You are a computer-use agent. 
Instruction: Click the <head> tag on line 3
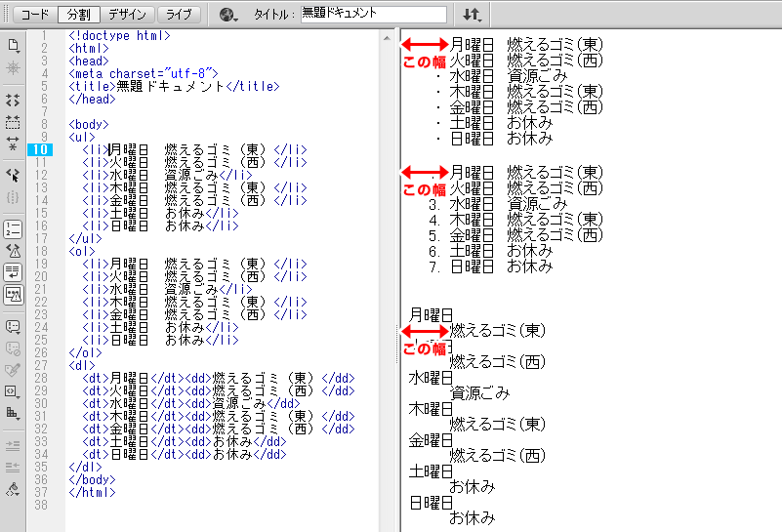pyautogui.click(x=89, y=61)
